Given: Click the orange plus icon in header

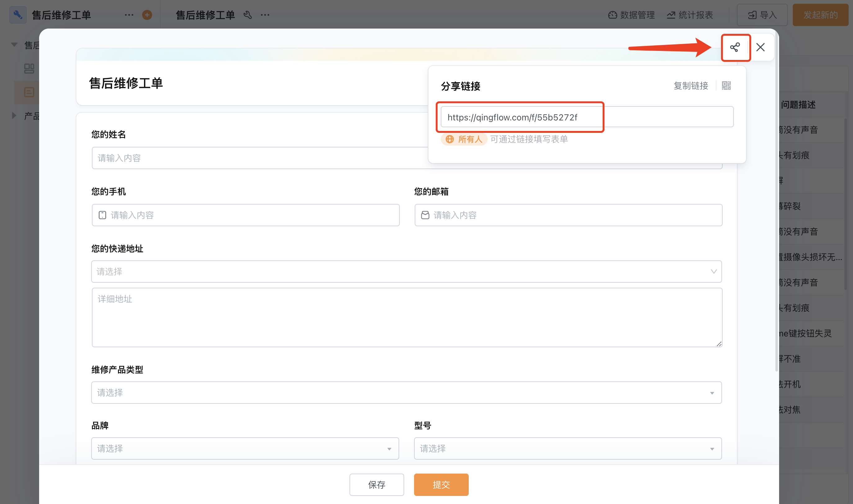Looking at the screenshot, I should pos(147,15).
